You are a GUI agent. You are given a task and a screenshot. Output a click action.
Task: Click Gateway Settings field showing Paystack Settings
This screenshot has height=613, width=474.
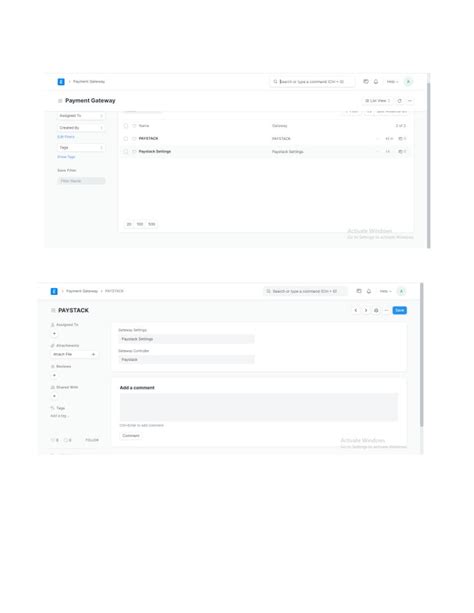187,339
